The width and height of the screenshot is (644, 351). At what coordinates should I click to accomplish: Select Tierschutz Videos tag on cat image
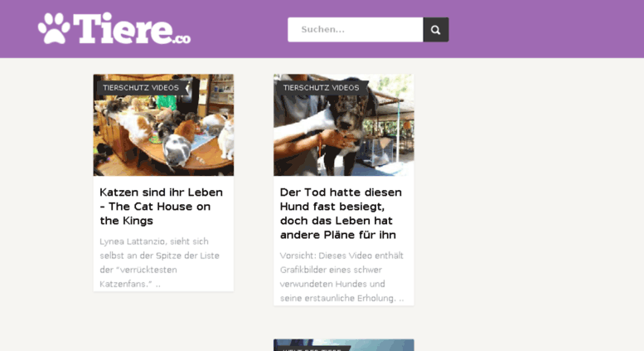click(141, 88)
